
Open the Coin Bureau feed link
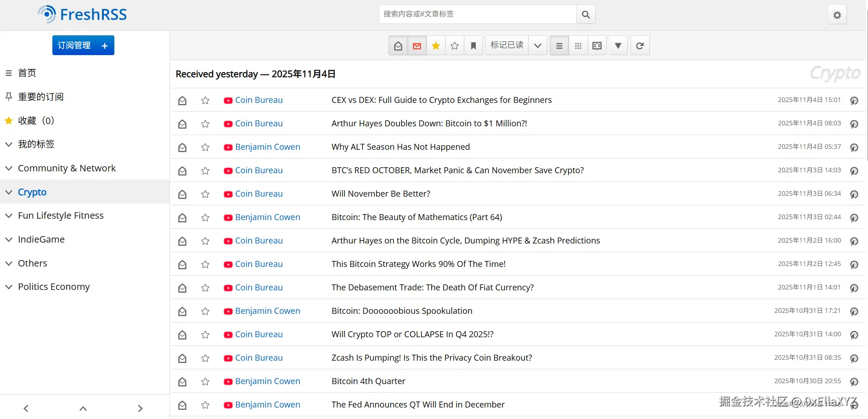(259, 100)
